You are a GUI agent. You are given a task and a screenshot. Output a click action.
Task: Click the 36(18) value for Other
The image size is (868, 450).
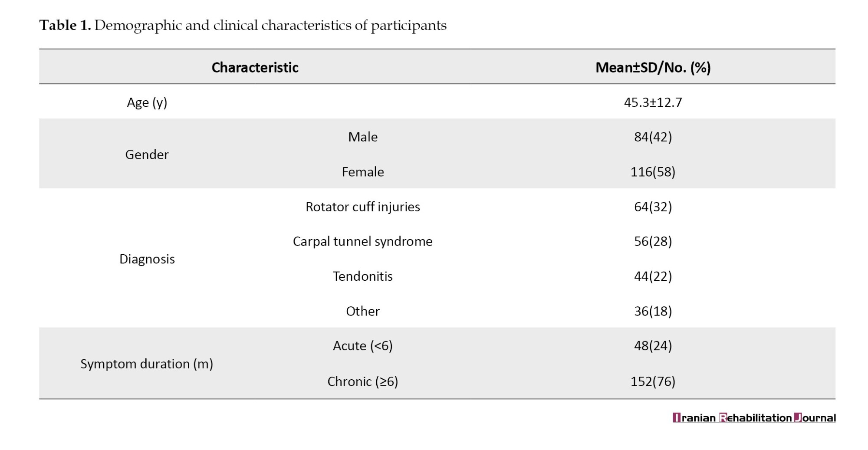653,311
